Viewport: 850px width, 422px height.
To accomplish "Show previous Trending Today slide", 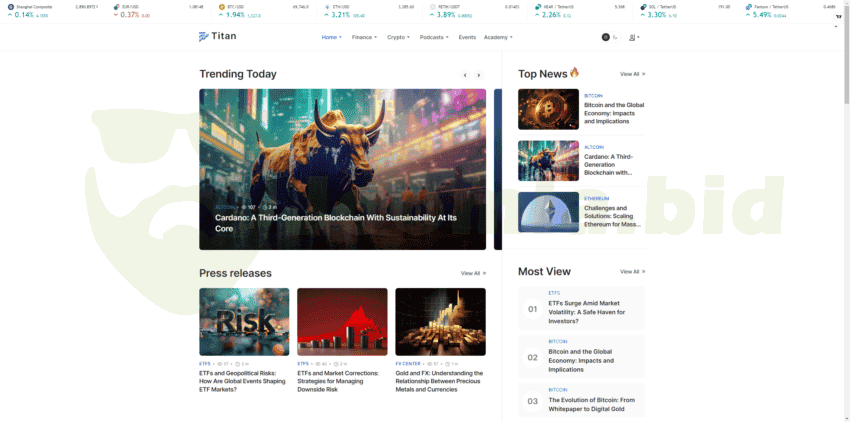I will (x=465, y=75).
